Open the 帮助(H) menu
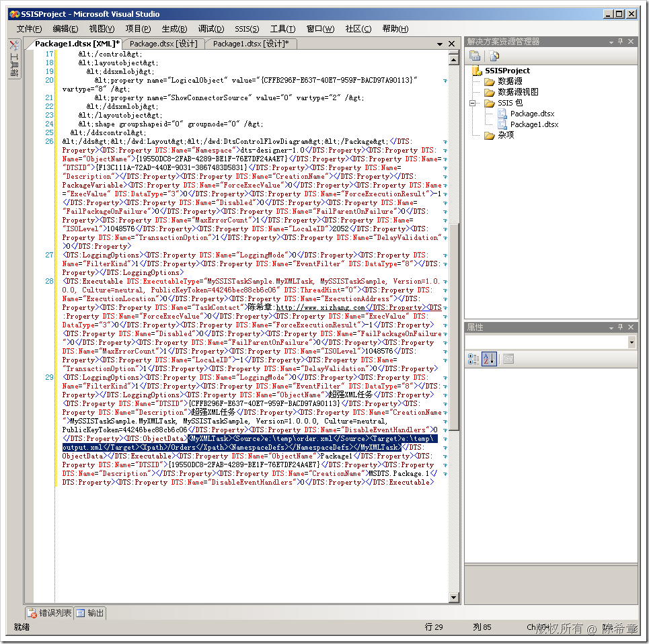Image resolution: width=649 pixels, height=644 pixels. [x=395, y=28]
